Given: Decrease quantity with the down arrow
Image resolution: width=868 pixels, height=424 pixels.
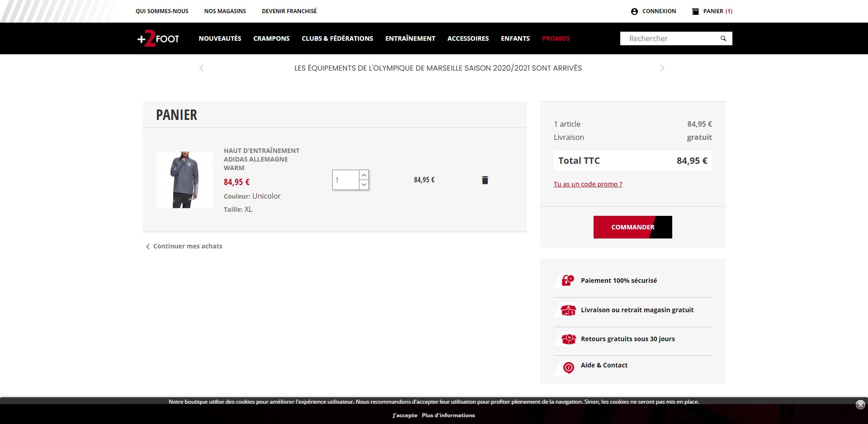Looking at the screenshot, I should [364, 185].
